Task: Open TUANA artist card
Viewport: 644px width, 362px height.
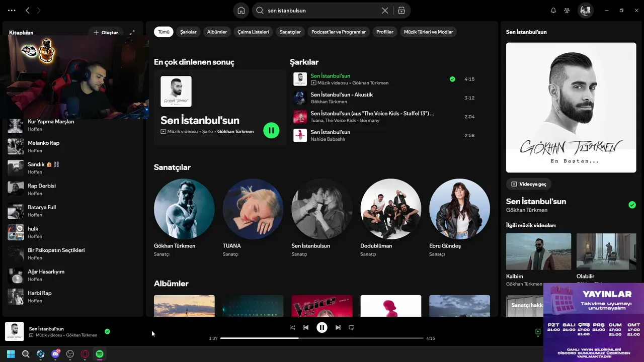Action: (253, 218)
